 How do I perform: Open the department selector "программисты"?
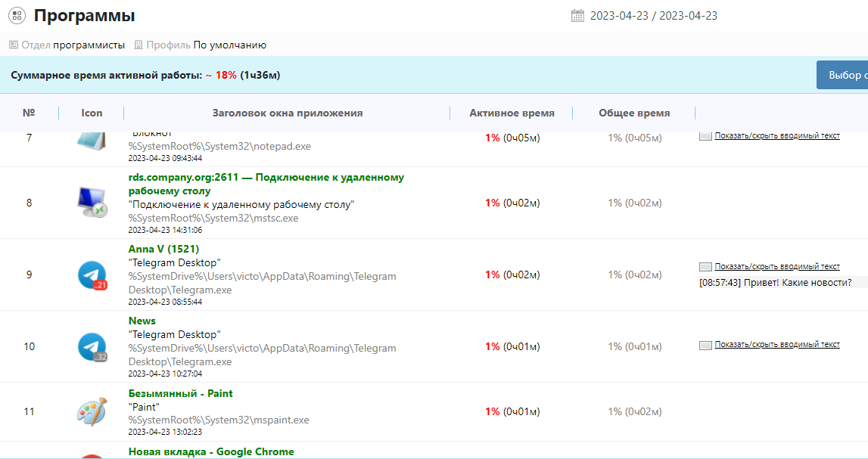[x=89, y=45]
